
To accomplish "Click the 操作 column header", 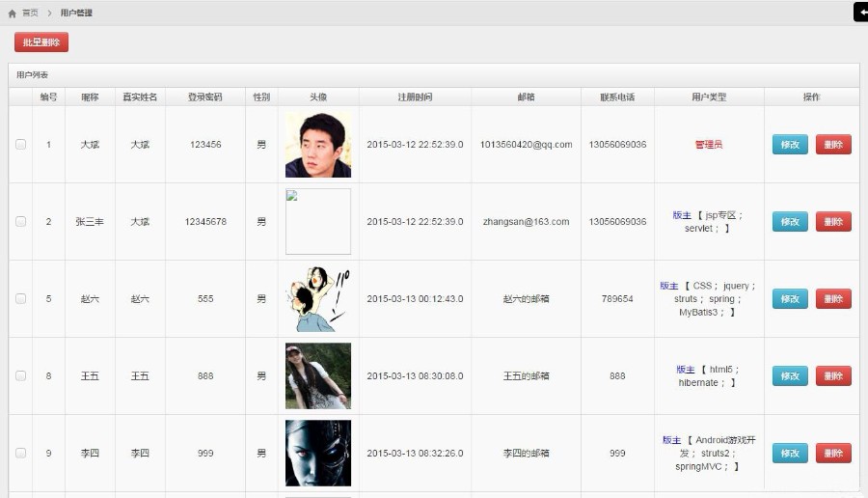I will [x=811, y=97].
